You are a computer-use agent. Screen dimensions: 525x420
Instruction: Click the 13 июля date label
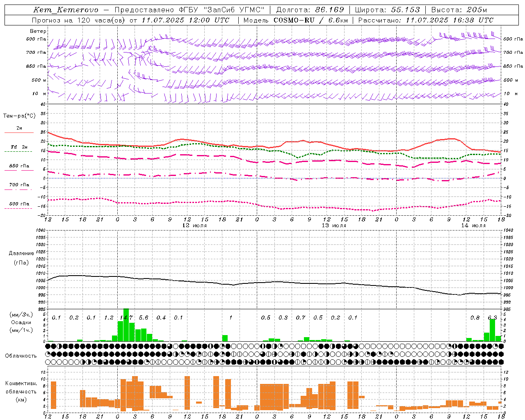[x=334, y=226]
